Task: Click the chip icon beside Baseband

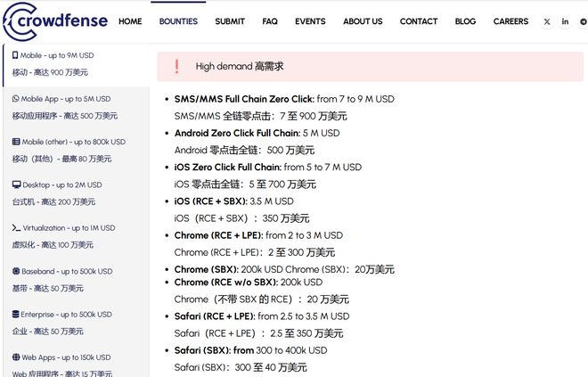Action: coord(16,271)
